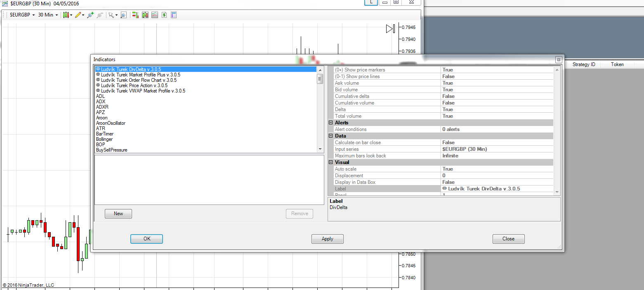The width and height of the screenshot is (644, 290).
Task: Select Ludvík Turek VWAP Market Profile indicator
Action: click(206, 91)
